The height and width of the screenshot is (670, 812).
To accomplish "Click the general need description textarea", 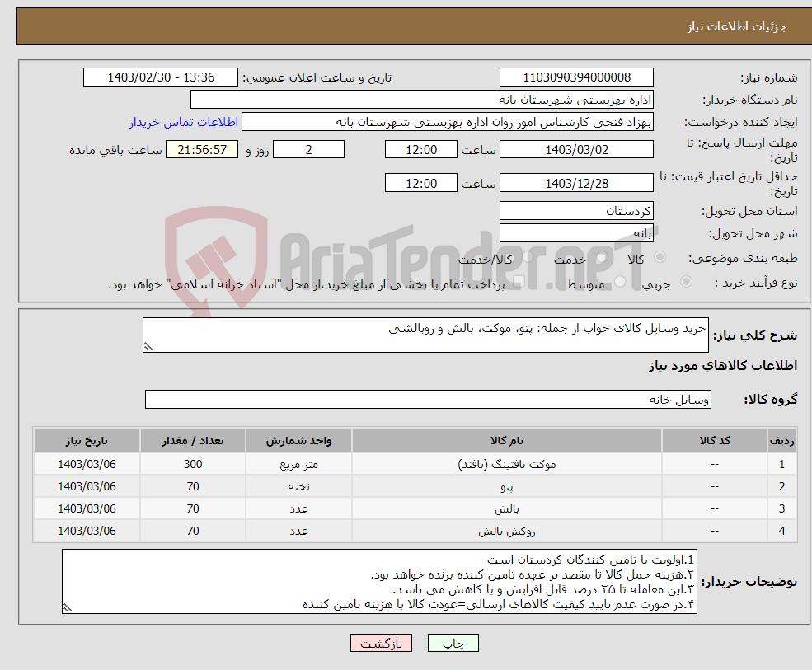I will [x=425, y=335].
